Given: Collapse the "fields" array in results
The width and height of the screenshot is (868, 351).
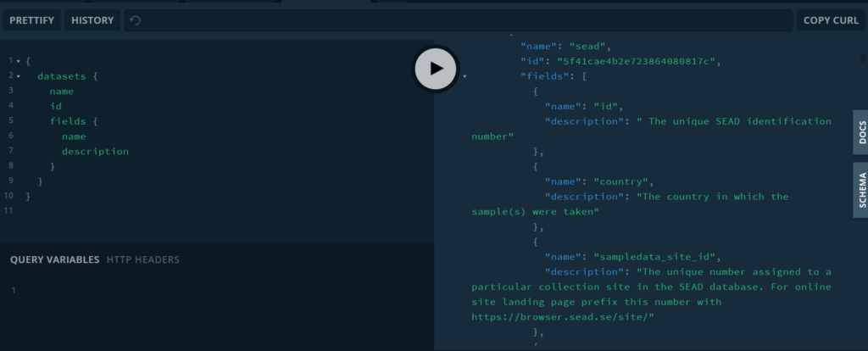Looking at the screenshot, I should coord(465,76).
